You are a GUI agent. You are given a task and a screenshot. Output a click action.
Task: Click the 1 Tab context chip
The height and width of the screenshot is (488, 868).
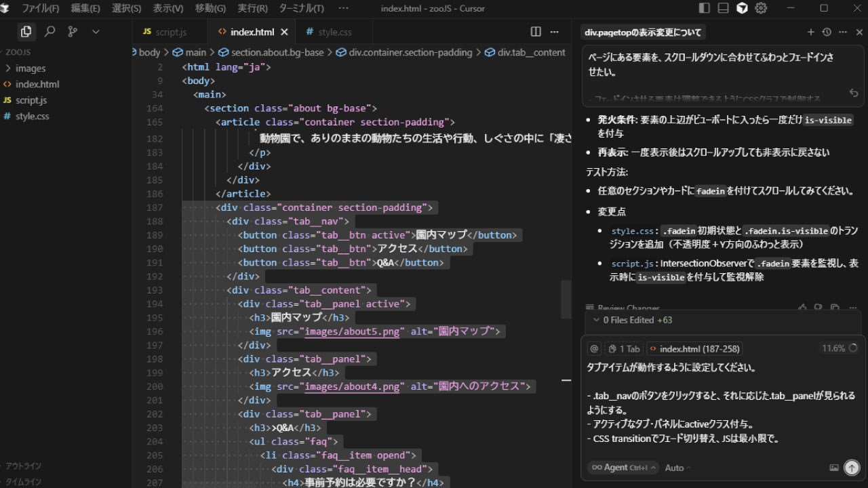[624, 348]
